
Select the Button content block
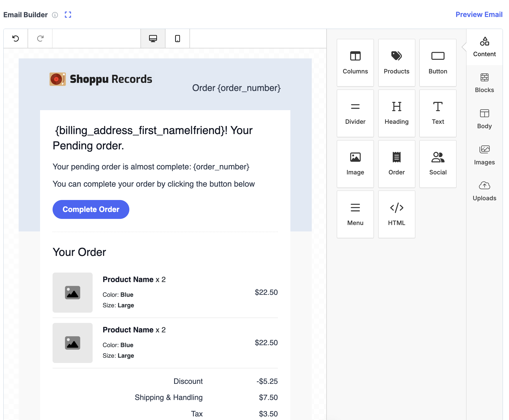[x=438, y=63]
